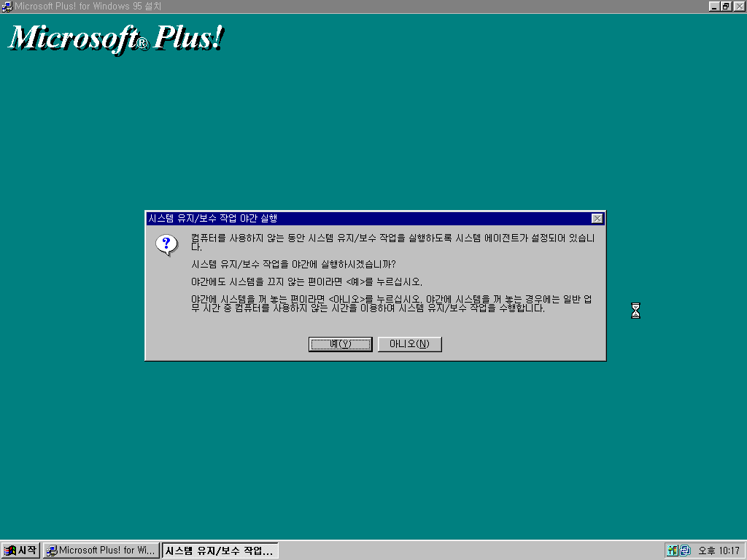The width and height of the screenshot is (747, 560).
Task: Click the text 시스템 유지/보수 작업을 야간에 실행하시겠습니까?
Action: tap(293, 264)
